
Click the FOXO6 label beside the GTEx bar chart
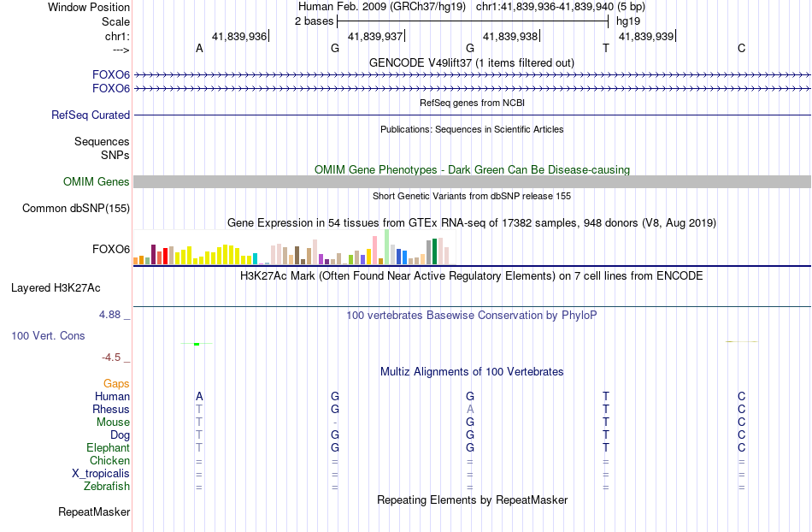pyautogui.click(x=111, y=249)
